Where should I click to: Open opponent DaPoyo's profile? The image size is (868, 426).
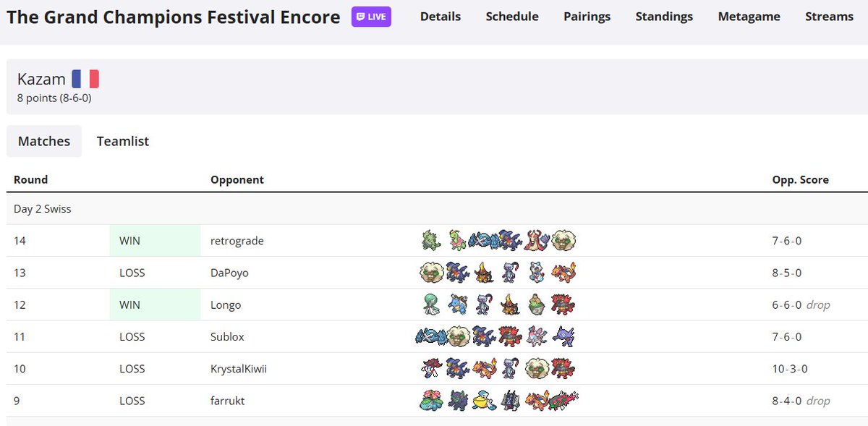(230, 273)
